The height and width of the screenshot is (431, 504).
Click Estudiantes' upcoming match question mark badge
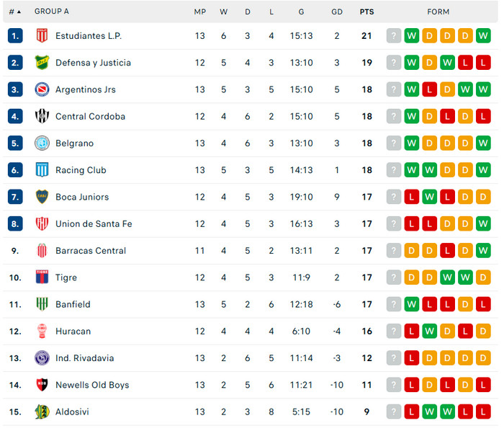point(394,36)
